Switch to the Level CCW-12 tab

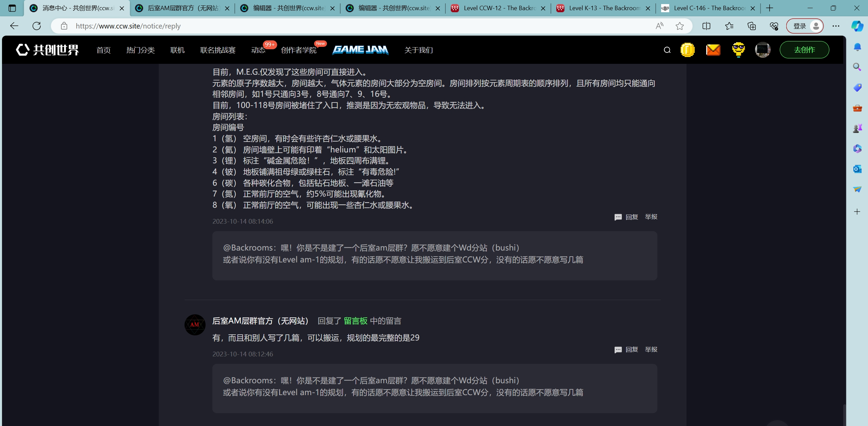[x=498, y=8]
